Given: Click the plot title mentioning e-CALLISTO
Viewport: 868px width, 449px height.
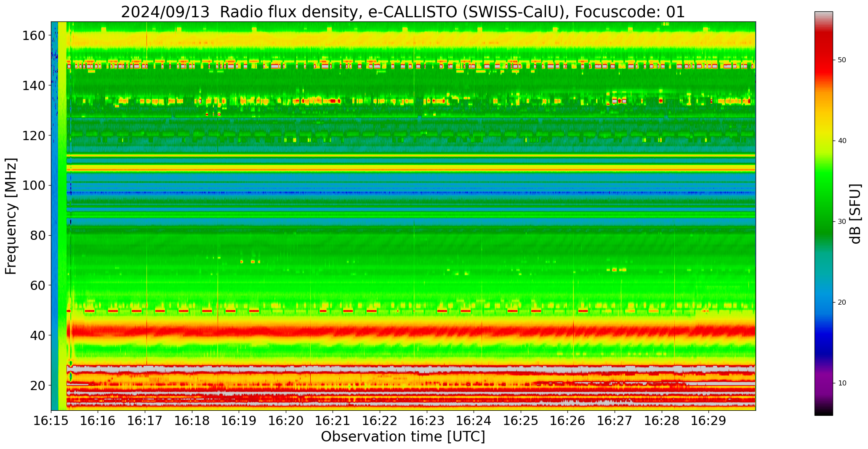Looking at the screenshot, I should (x=403, y=12).
